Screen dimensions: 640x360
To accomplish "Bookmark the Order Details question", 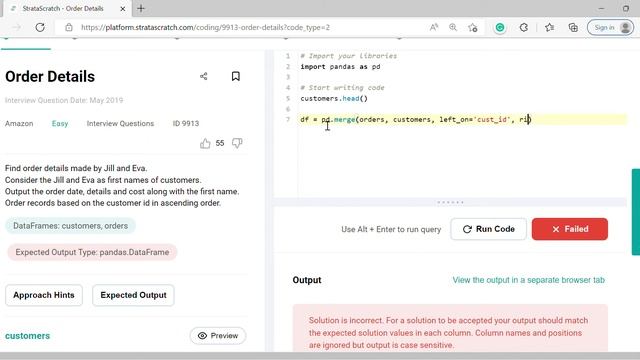I will click(x=236, y=76).
